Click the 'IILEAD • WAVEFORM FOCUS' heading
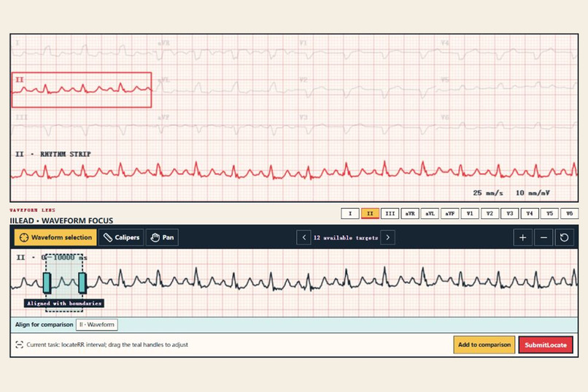Screen dimensions: 588x392 (61, 220)
